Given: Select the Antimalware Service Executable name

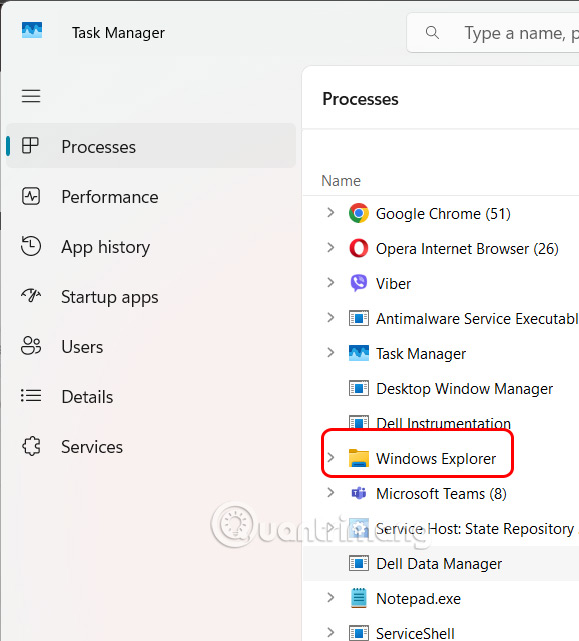Looking at the screenshot, I should tap(477, 318).
